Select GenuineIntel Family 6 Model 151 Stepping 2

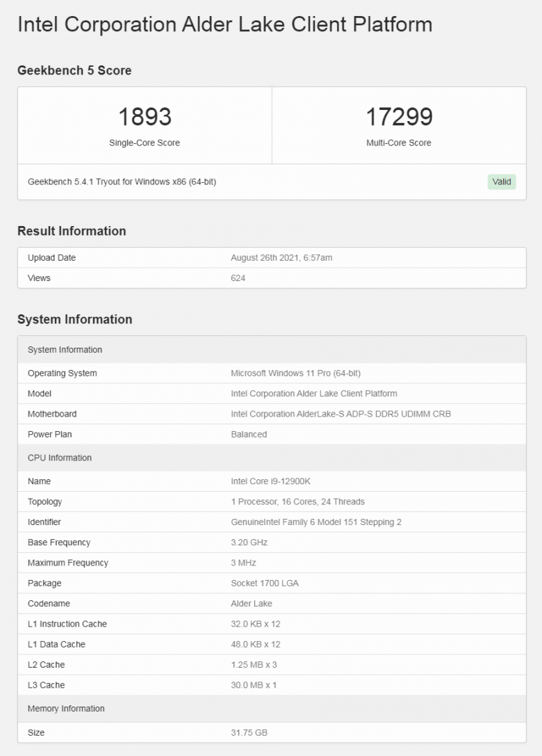[316, 522]
